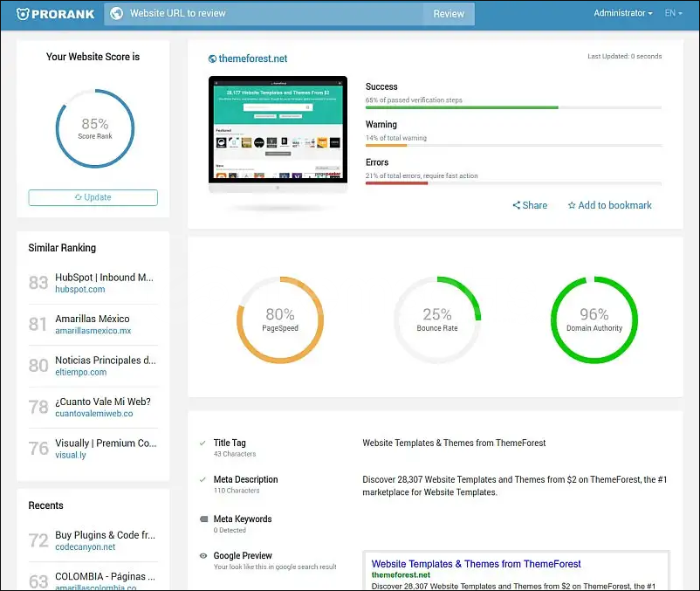Viewport: 700px width, 591px height.
Task: Open the Administrator dropdown menu
Action: point(623,13)
